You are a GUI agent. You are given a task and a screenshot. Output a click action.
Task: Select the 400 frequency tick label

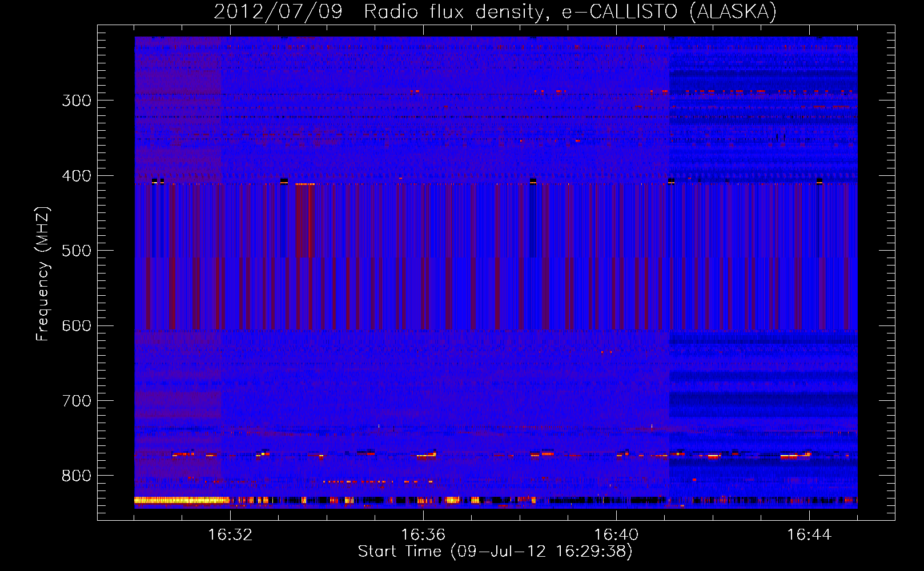click(x=77, y=176)
